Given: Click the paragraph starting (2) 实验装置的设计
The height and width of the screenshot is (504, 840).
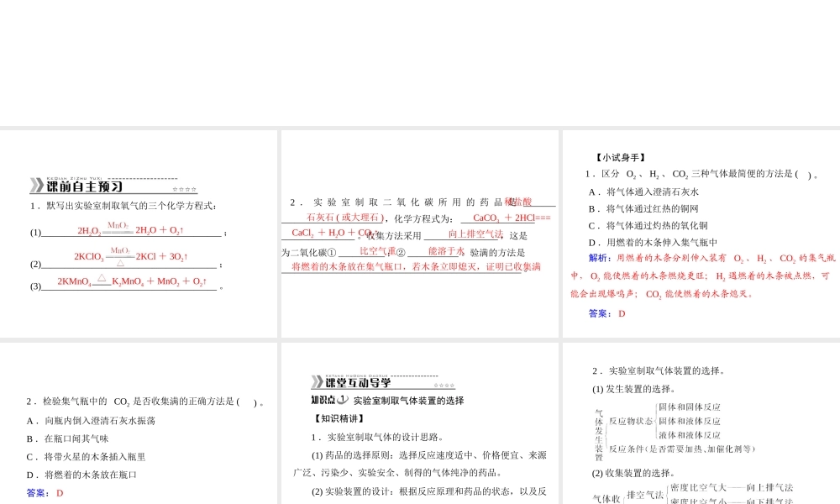Looking at the screenshot, I should point(428,491).
